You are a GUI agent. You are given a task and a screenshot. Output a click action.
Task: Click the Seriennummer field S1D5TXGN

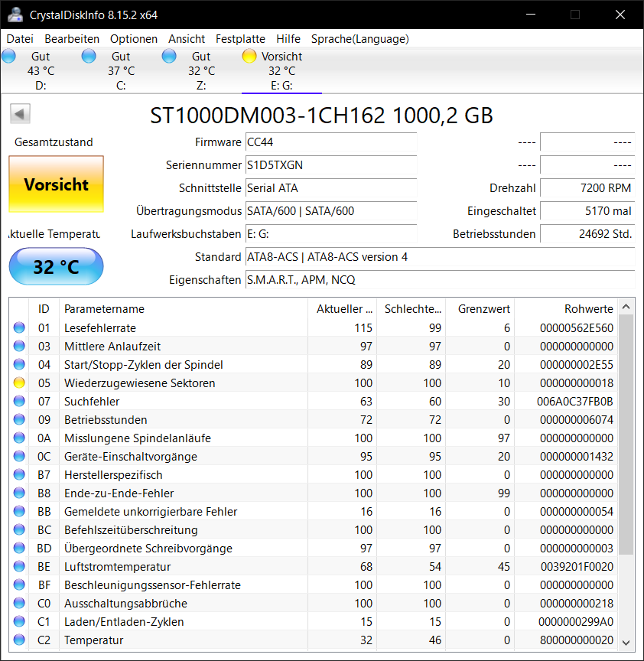tap(331, 164)
